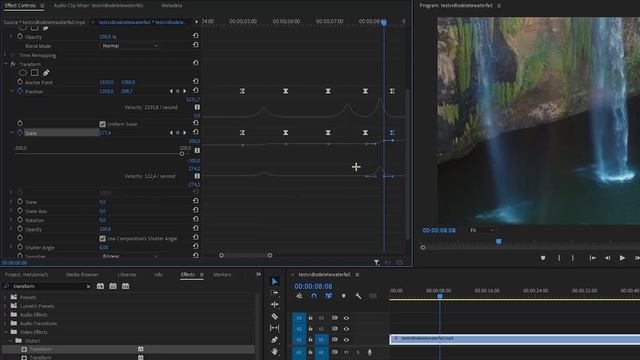Reset the Rotation parameter
Viewport: 640px width, 360px height.
point(196,219)
